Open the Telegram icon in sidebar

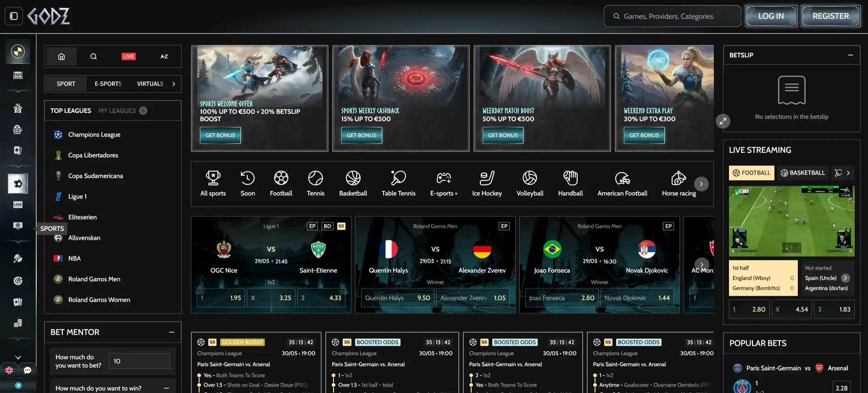tap(18, 385)
